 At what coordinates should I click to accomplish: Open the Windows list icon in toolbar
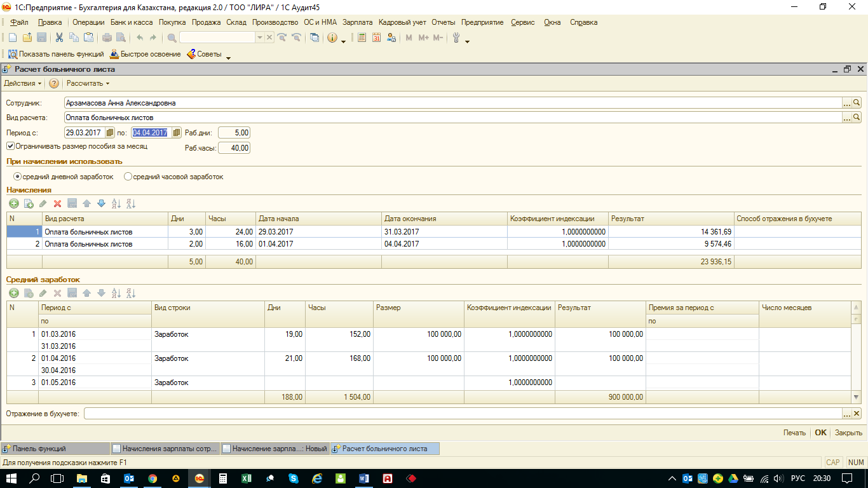coord(315,37)
